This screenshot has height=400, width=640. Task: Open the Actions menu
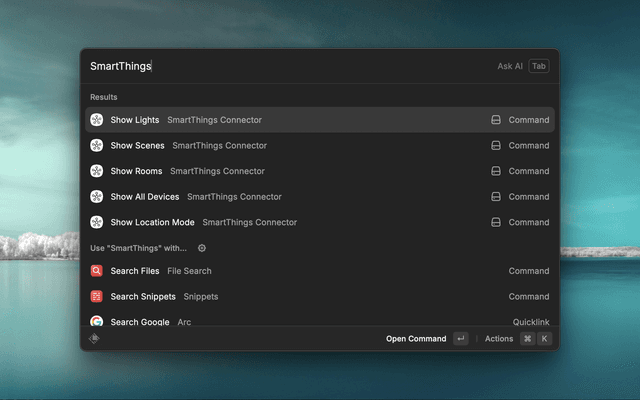coord(499,339)
